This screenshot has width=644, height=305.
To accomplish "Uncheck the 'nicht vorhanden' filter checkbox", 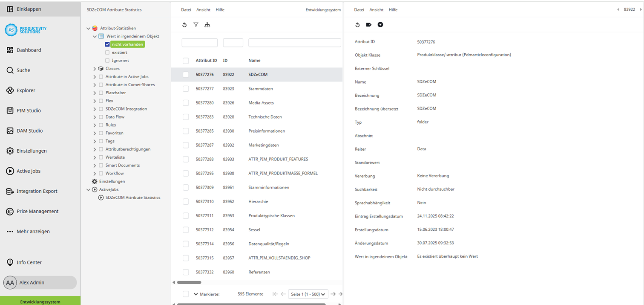I will (108, 44).
